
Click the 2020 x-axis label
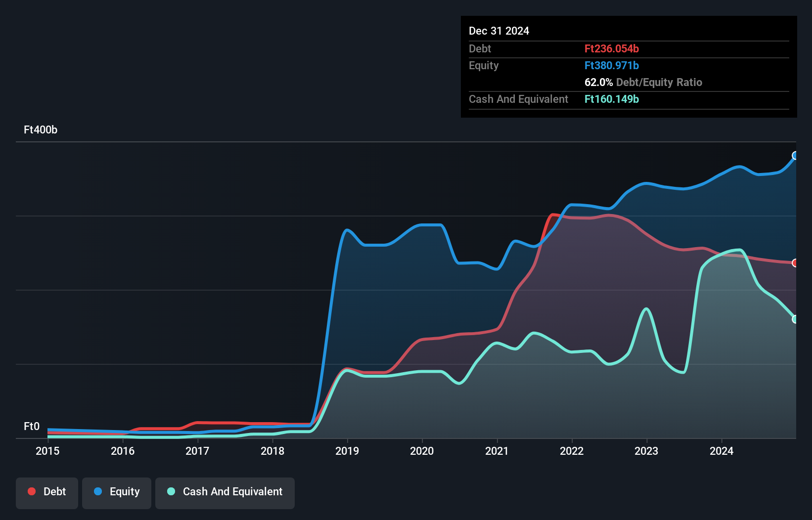pos(422,451)
